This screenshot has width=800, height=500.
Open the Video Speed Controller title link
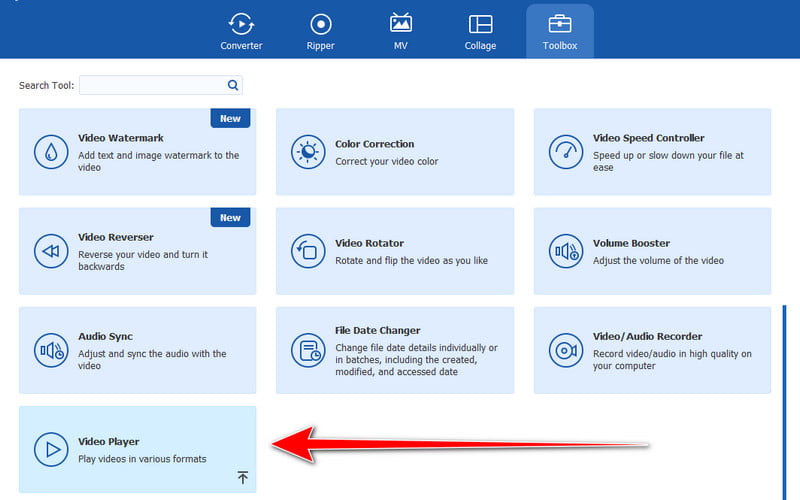click(x=648, y=138)
